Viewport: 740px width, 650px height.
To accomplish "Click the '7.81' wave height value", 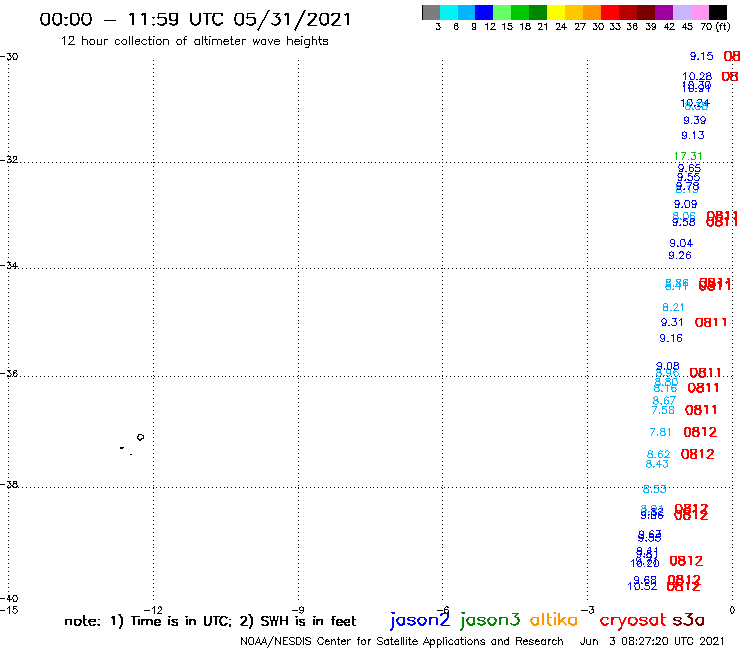I will (x=660, y=432).
